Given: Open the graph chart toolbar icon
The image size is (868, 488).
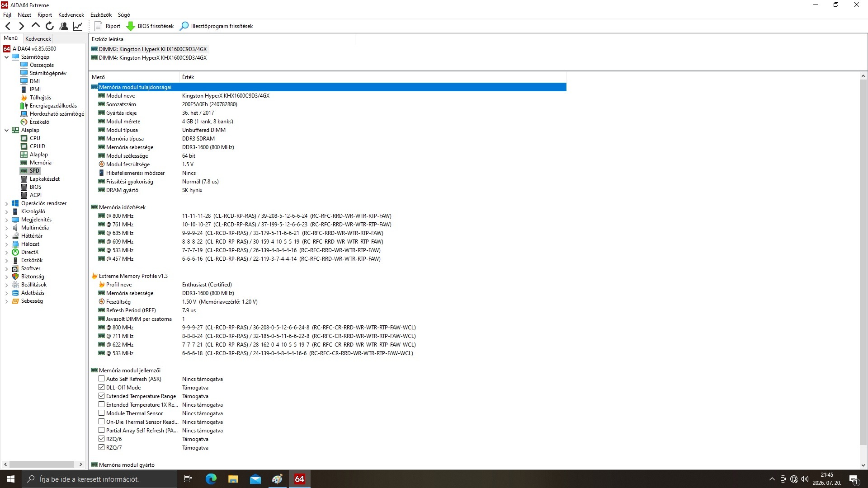Looking at the screenshot, I should click(x=78, y=26).
